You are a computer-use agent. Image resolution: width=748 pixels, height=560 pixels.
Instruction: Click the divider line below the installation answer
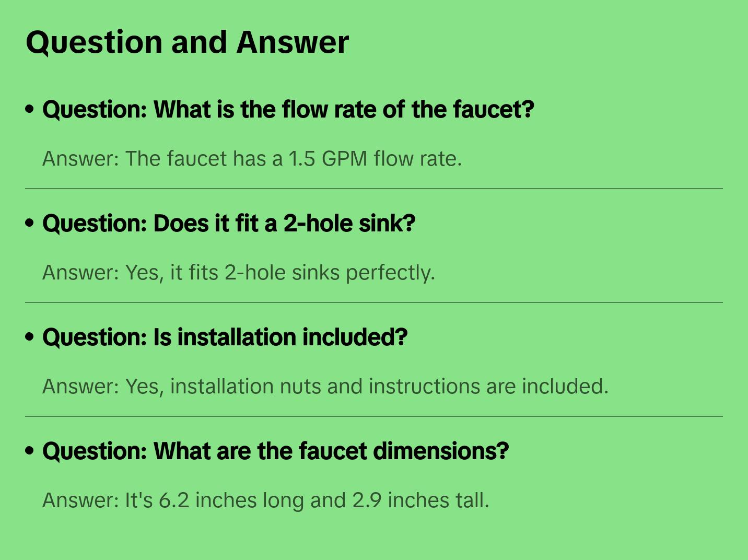tap(374, 416)
